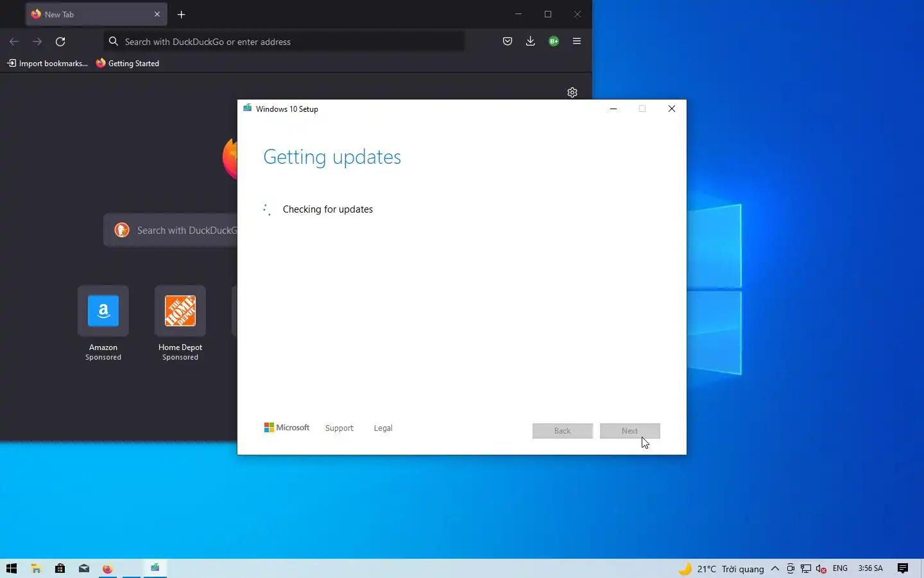Click Import bookmarks in bookmarks toolbar
Screen dimensions: 924x578
(47, 63)
